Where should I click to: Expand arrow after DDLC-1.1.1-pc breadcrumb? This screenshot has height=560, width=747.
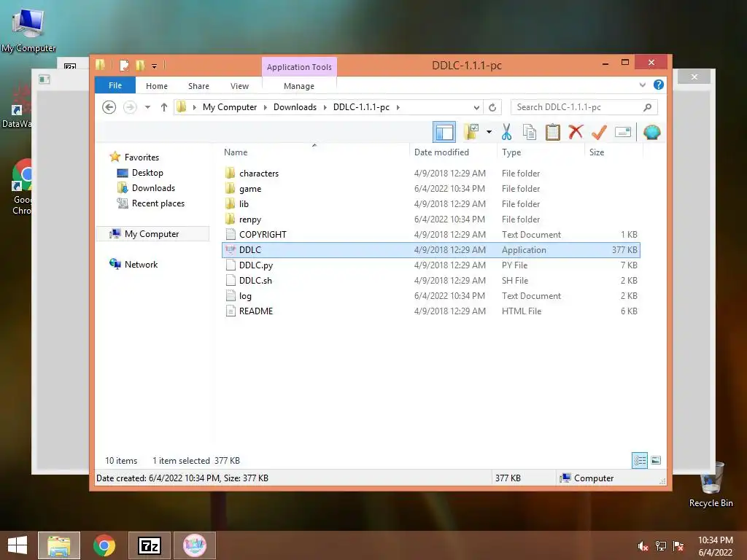click(398, 107)
